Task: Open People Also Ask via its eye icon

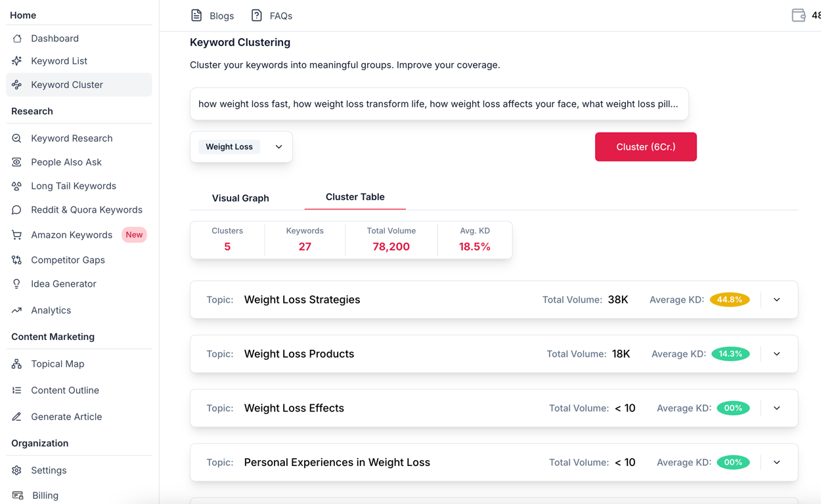Action: pyautogui.click(x=18, y=161)
